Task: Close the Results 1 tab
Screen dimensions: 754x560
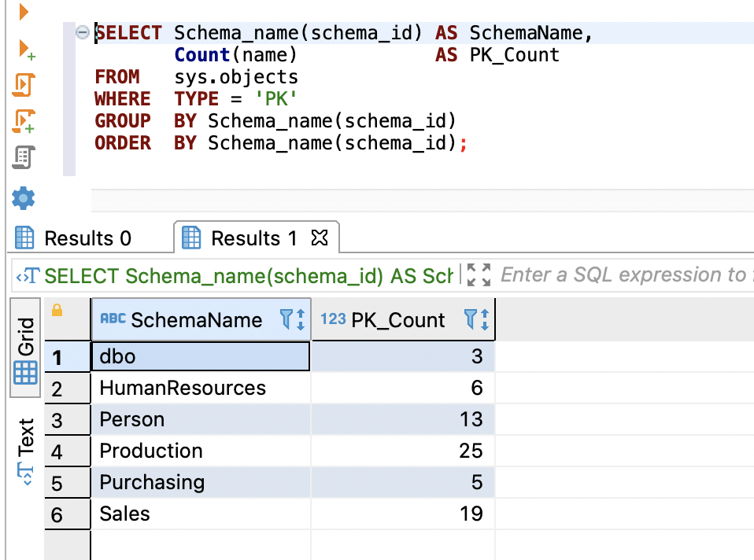Action: pyautogui.click(x=320, y=238)
